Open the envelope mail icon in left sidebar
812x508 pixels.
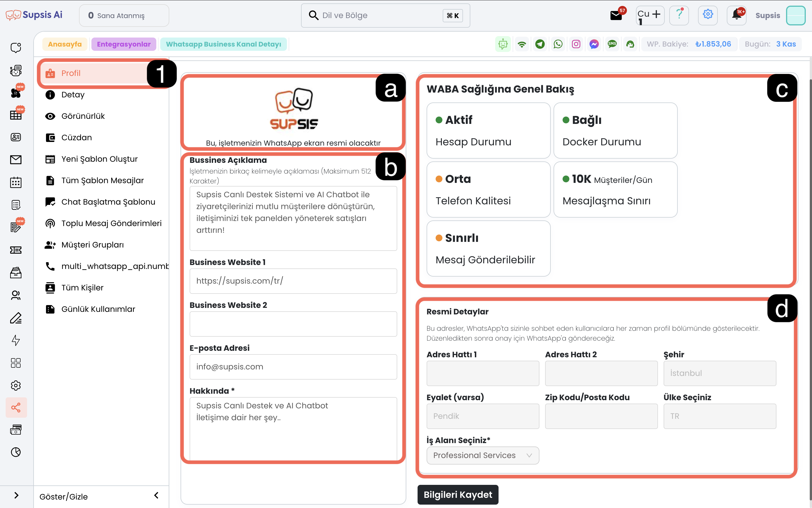[16, 159]
